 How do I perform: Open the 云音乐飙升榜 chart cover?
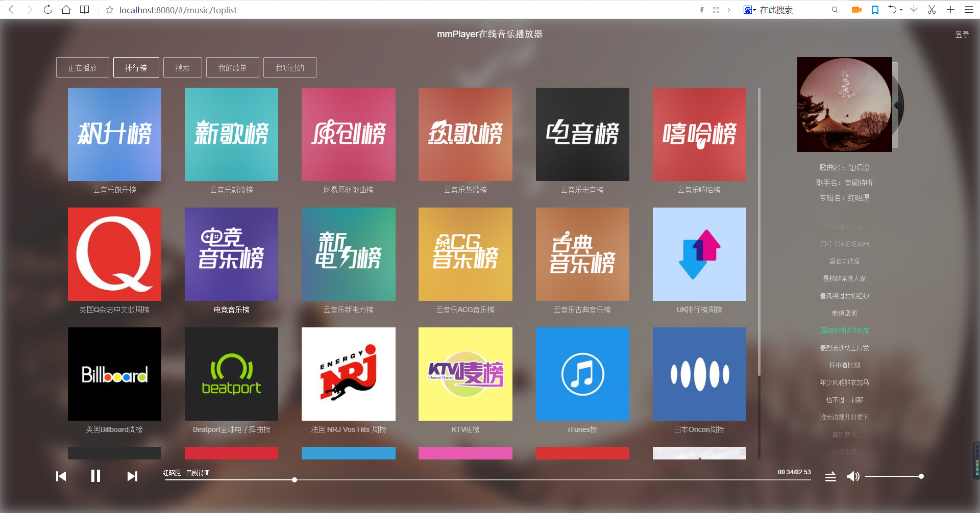pyautogui.click(x=114, y=134)
